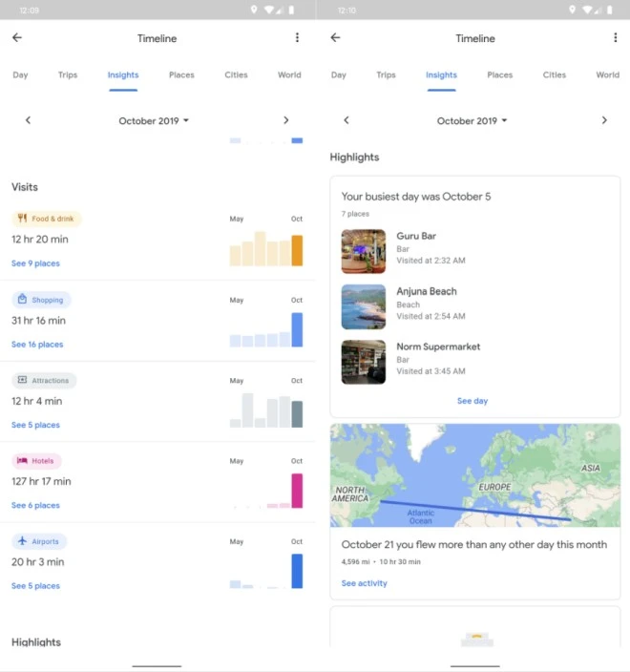Open See 16 places link
The height and width of the screenshot is (672, 630).
(37, 345)
